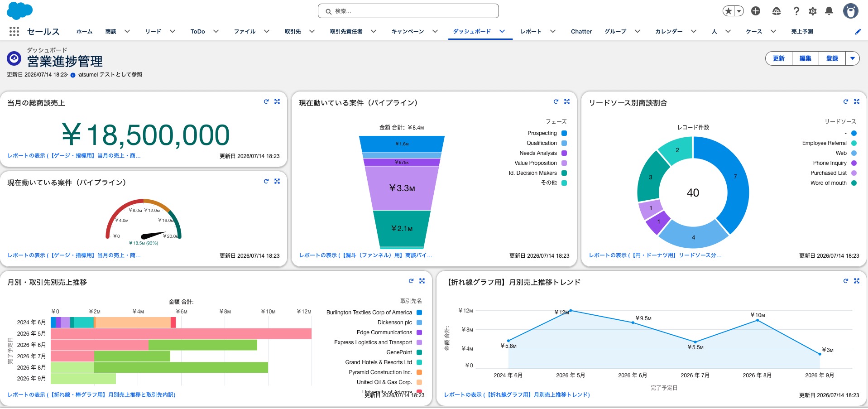Image resolution: width=868 pixels, height=409 pixels.
Task: Click the 2026 年 5月 bar in the chart
Action: (x=181, y=334)
